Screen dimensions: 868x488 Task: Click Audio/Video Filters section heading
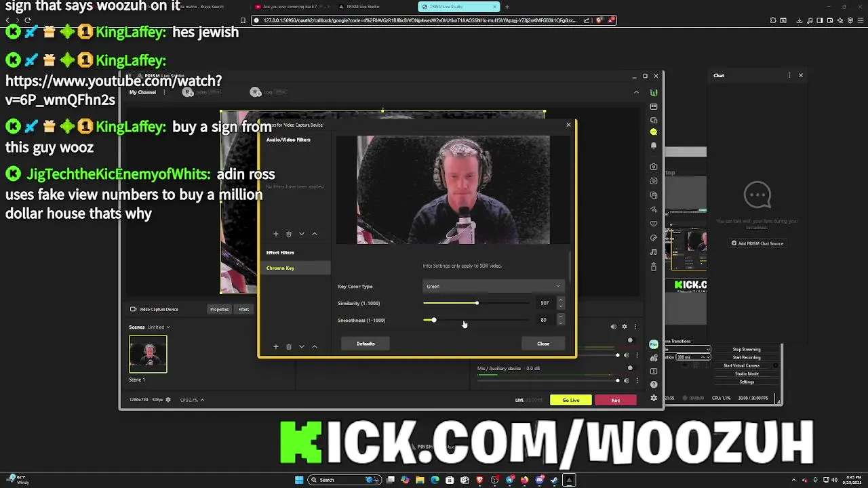288,140
